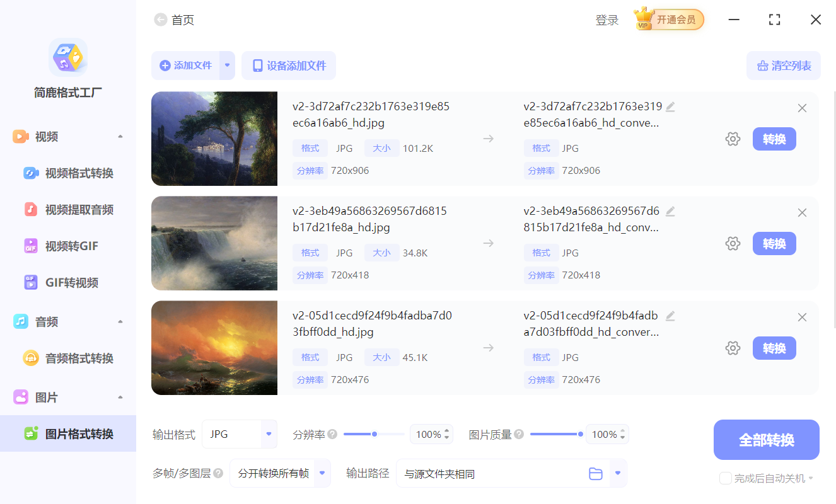Screen dimensions: 836x504
Task: Open settings gear for v2-3eb49a568632 file
Action: tap(733, 244)
